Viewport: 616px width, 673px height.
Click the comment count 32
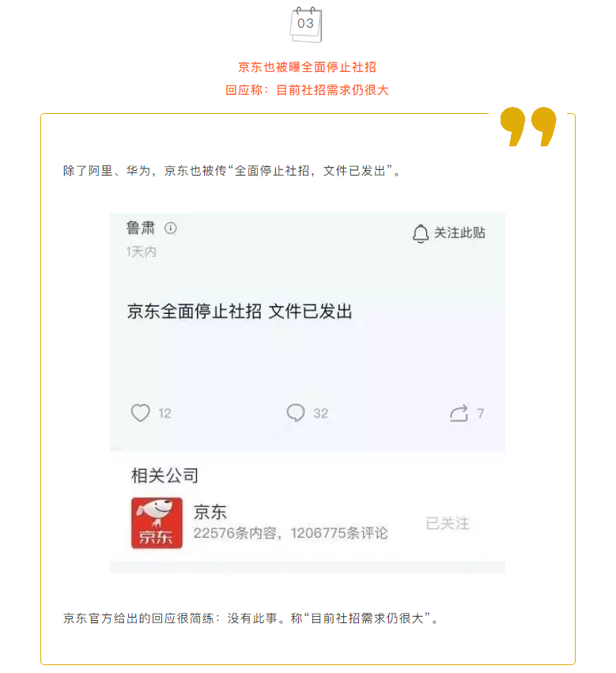coord(321,414)
